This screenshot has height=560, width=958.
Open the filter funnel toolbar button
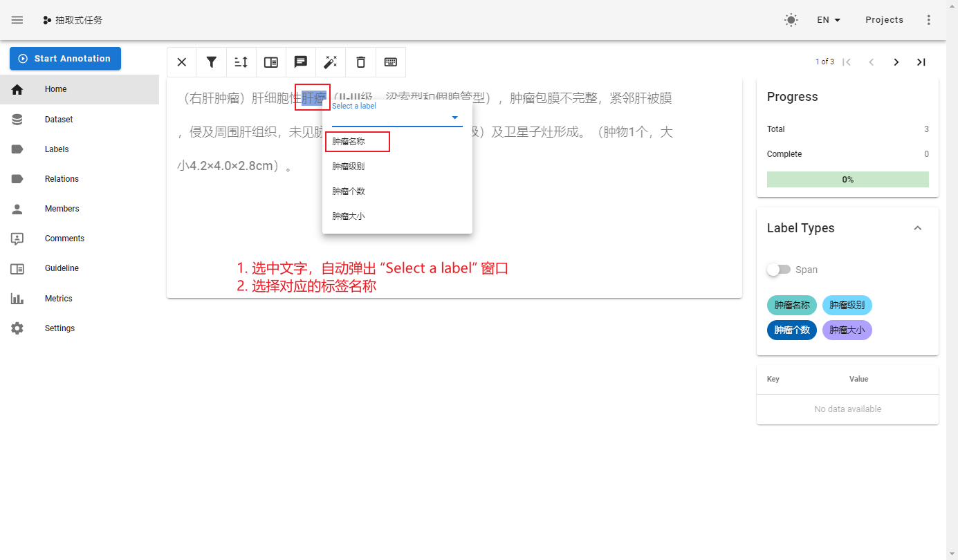(x=211, y=62)
